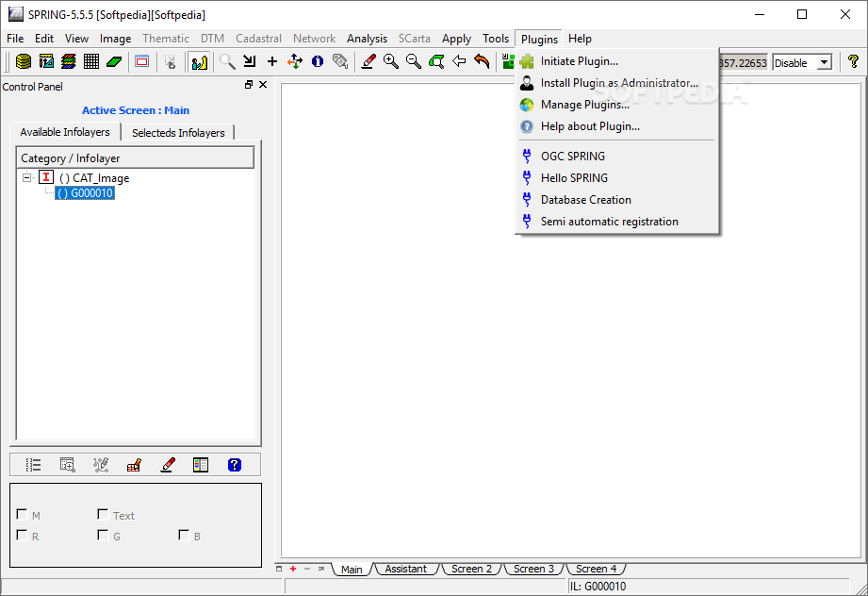This screenshot has width=868, height=596.
Task: Select the pointer cursor arrow tool
Action: (x=249, y=61)
